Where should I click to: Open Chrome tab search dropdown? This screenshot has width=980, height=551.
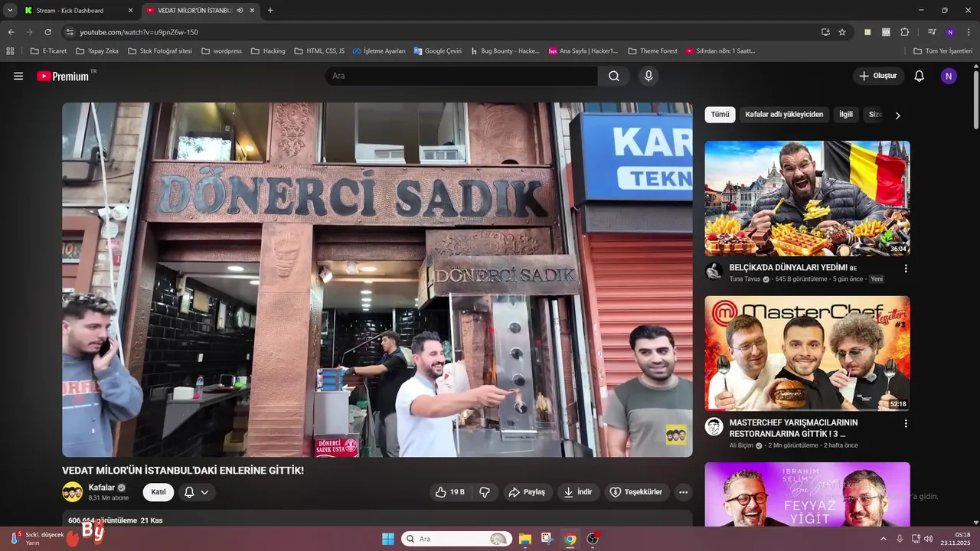tap(10, 10)
